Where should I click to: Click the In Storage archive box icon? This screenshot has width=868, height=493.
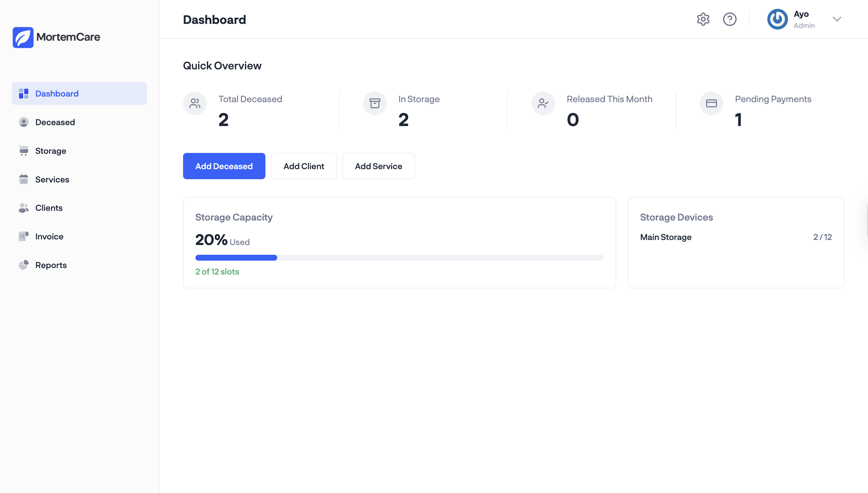375,103
